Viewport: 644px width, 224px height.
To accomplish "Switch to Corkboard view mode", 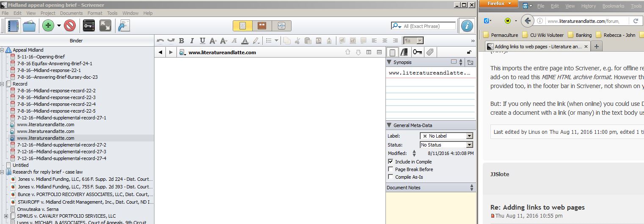I will (262, 26).
